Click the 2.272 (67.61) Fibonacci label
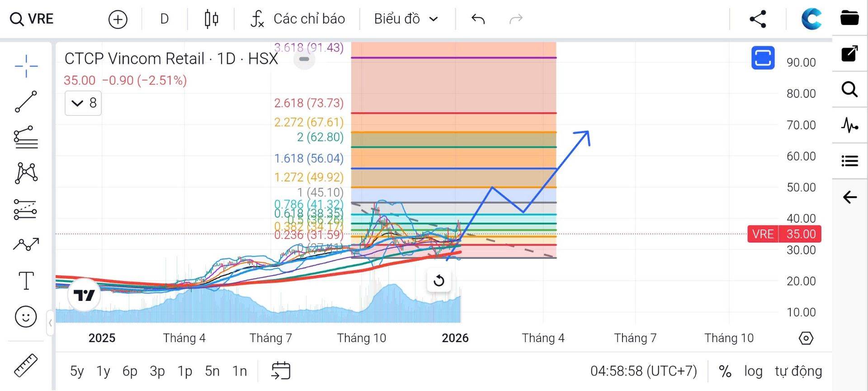The width and height of the screenshot is (868, 391). click(x=309, y=122)
